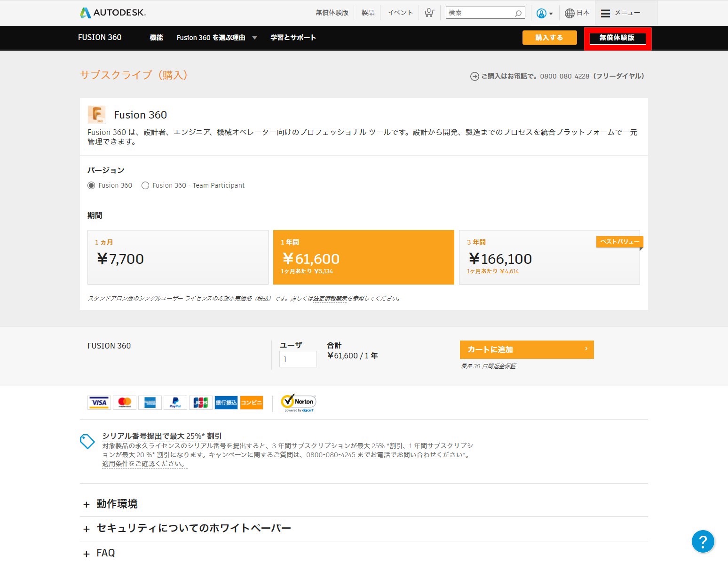Open the shopping cart icon
Screen dimensions: 728x563
(x=429, y=13)
